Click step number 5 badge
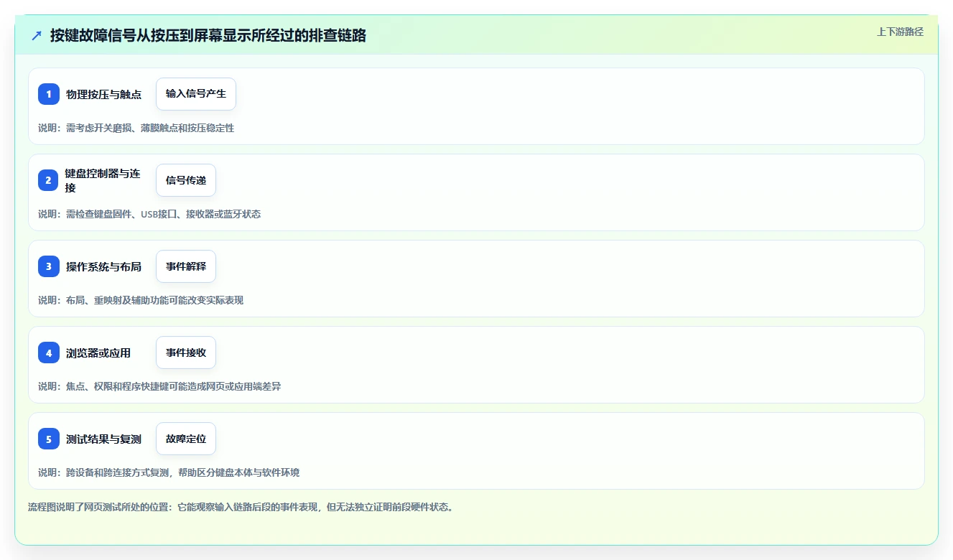Screen dimensions: 953x560 [x=49, y=439]
